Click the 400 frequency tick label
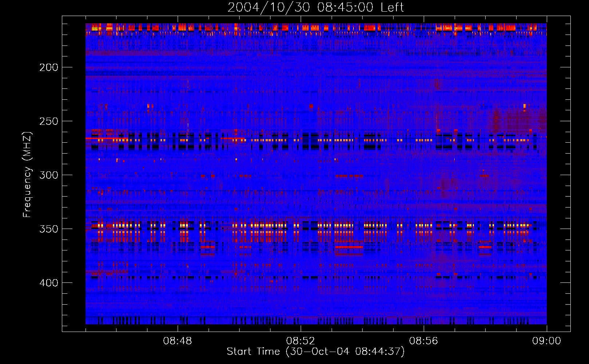The image size is (589, 364). (x=49, y=283)
